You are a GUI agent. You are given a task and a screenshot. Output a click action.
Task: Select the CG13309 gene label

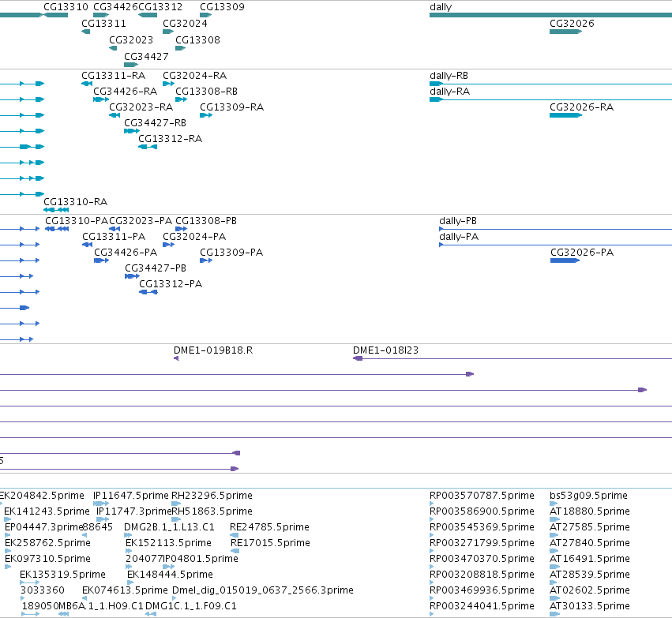223,7
